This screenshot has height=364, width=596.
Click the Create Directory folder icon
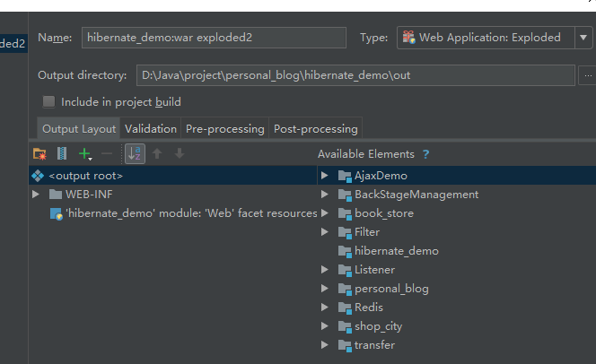tap(39, 154)
